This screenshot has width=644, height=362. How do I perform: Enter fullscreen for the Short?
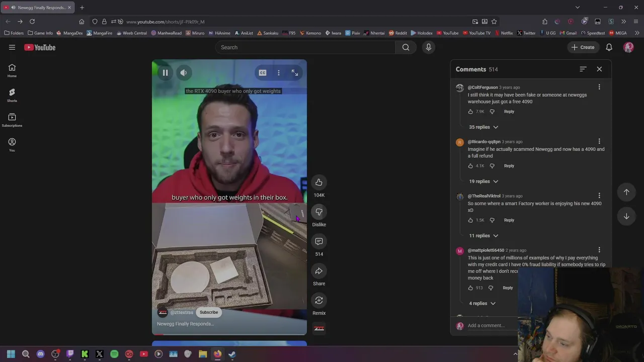point(295,73)
